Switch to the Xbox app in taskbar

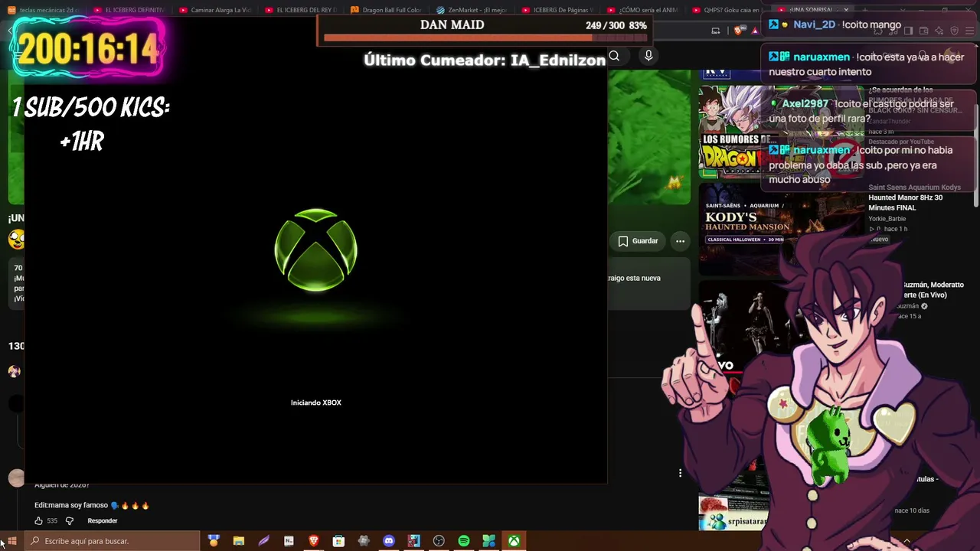514,541
